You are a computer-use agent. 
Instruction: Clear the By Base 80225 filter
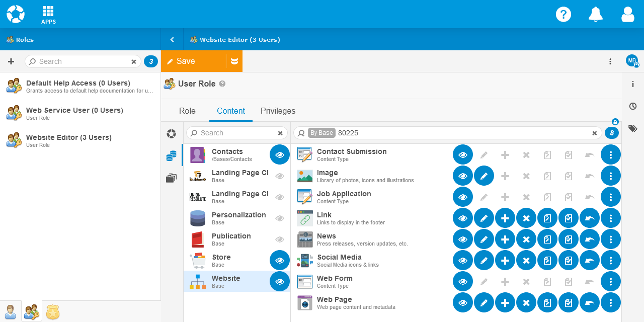point(595,133)
